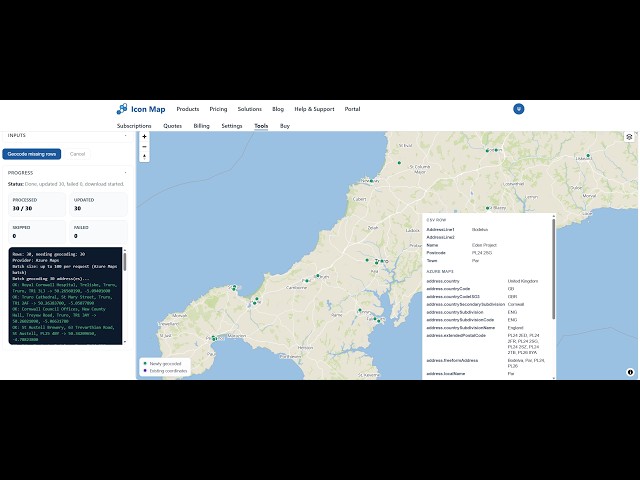Click address.countrySecondarySubdivision value Cornwall
640x480 pixels.
coord(516,304)
